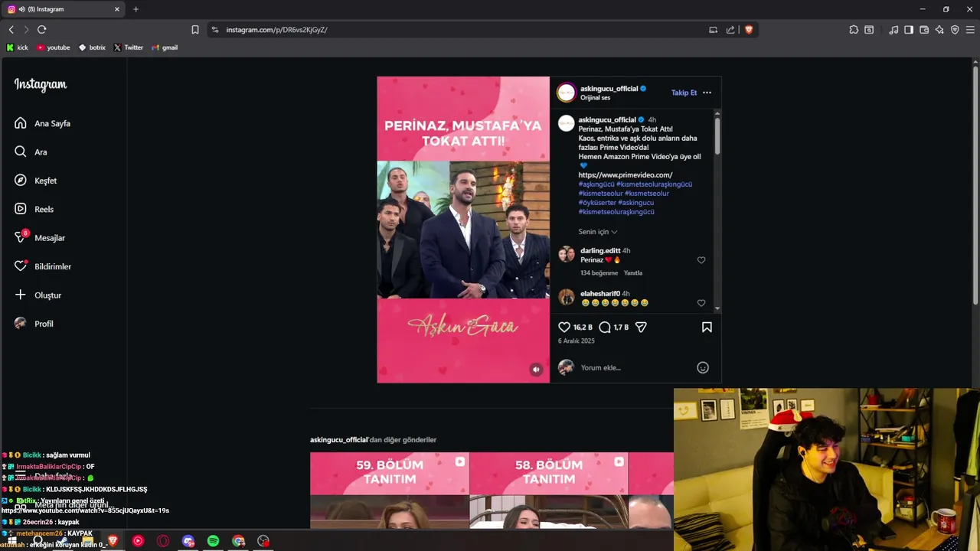Unmute the video with speaker button
The width and height of the screenshot is (980, 551).
[x=536, y=370]
